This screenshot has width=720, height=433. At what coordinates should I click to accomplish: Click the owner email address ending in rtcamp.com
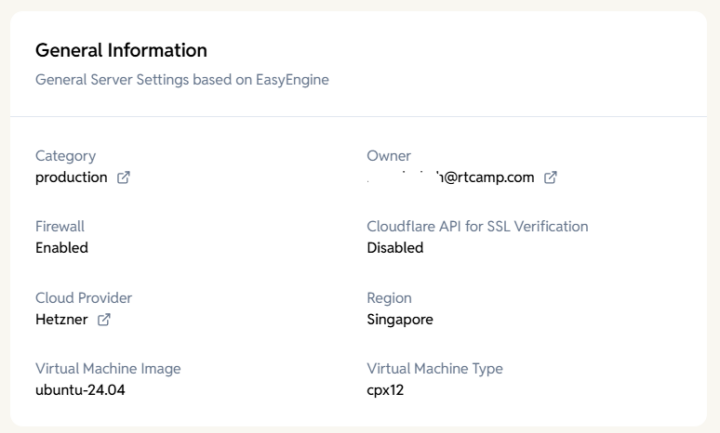point(453,177)
